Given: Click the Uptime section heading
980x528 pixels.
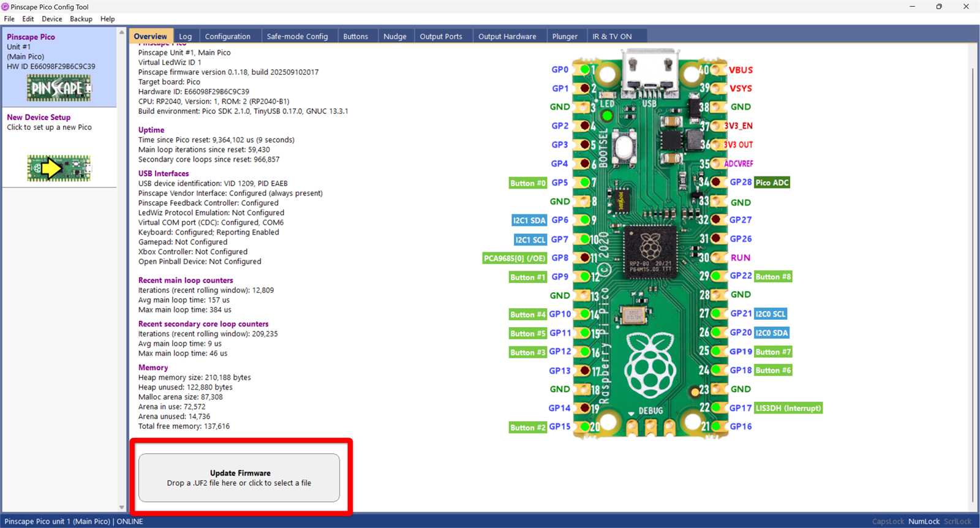Looking at the screenshot, I should pos(151,130).
